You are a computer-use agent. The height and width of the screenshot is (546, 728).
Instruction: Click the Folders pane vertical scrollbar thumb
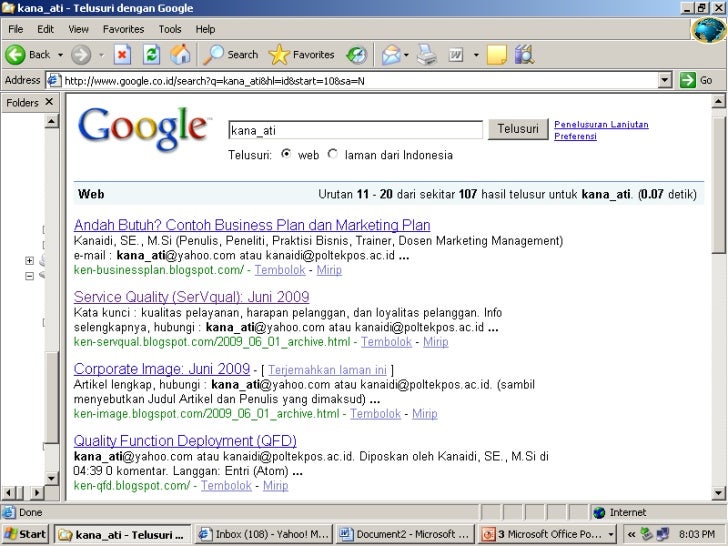point(52,397)
